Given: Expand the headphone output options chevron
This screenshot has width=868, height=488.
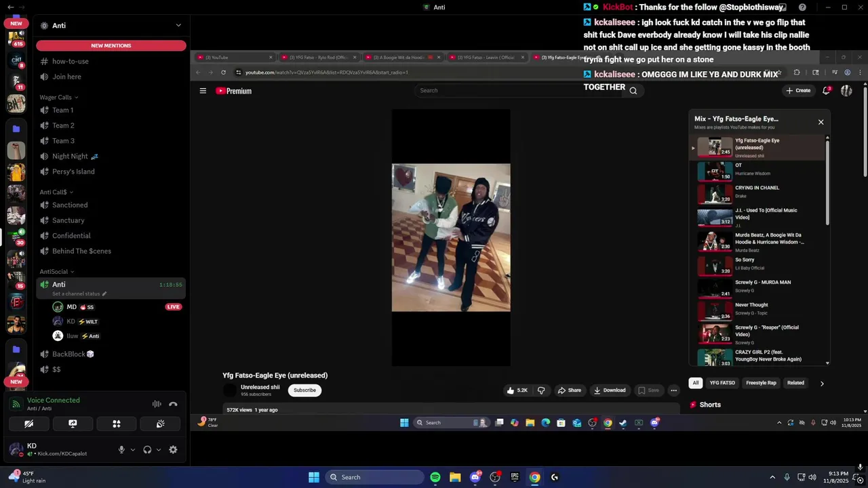Looking at the screenshot, I should tap(159, 449).
